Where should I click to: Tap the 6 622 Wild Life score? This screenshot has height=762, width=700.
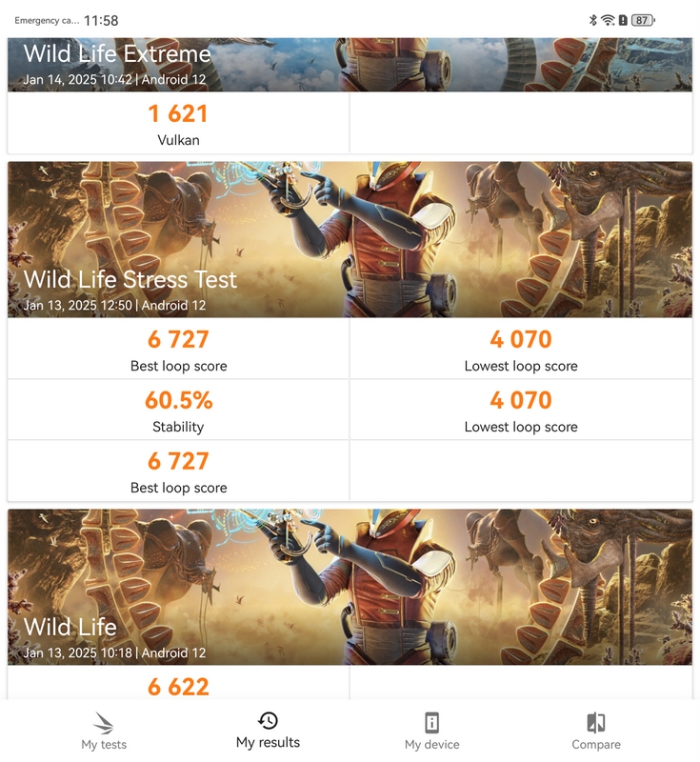(178, 686)
